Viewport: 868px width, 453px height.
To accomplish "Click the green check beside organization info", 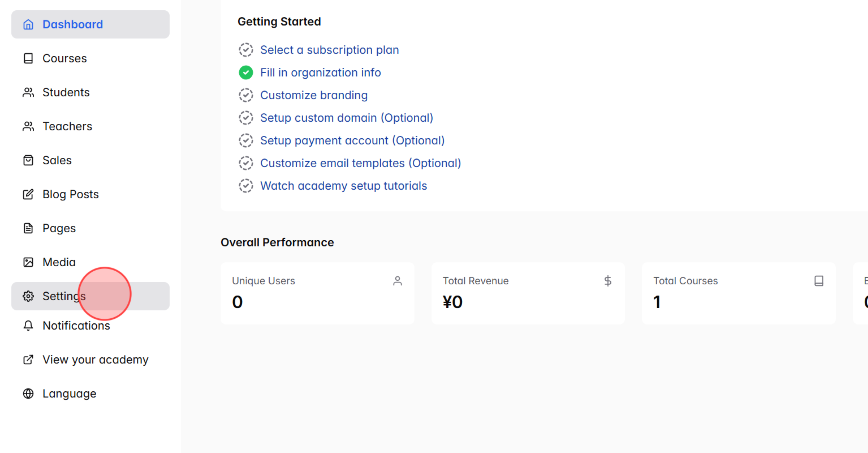I will point(246,72).
